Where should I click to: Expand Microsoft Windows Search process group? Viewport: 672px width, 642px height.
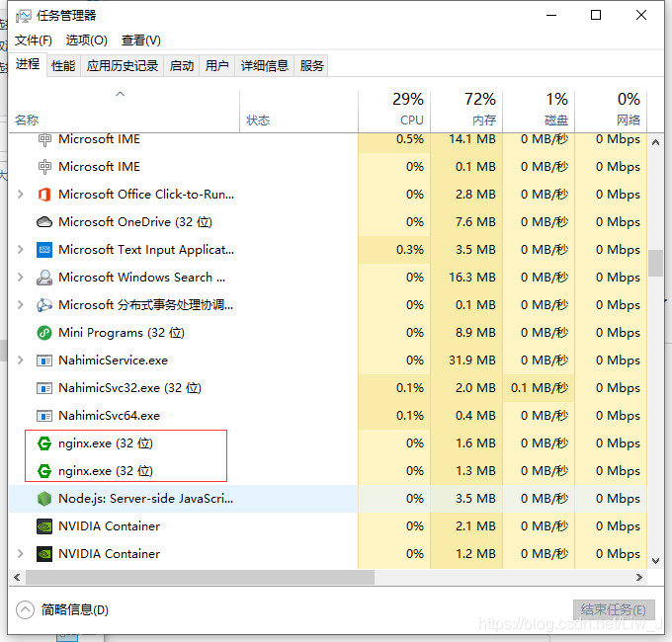coord(20,278)
